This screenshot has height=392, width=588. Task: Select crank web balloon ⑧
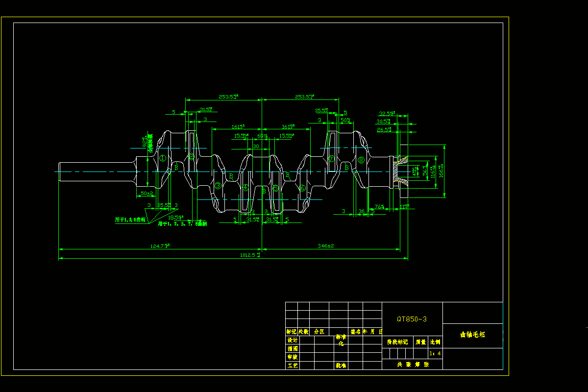tap(361, 160)
